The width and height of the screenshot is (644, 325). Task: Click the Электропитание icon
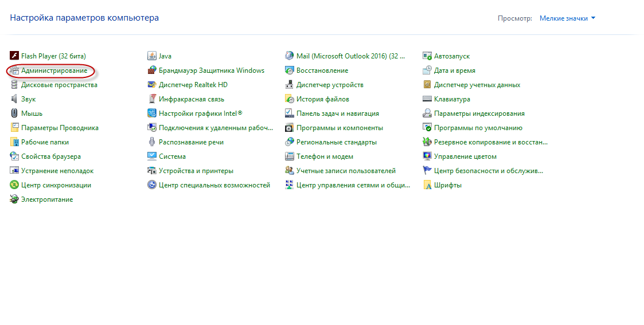[x=15, y=199]
